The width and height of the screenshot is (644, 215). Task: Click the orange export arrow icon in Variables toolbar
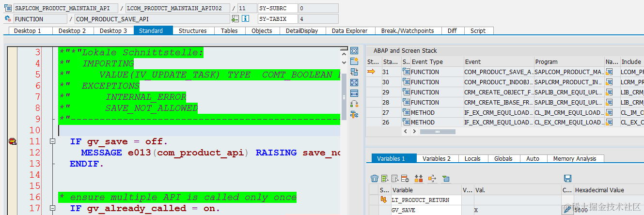432,178
